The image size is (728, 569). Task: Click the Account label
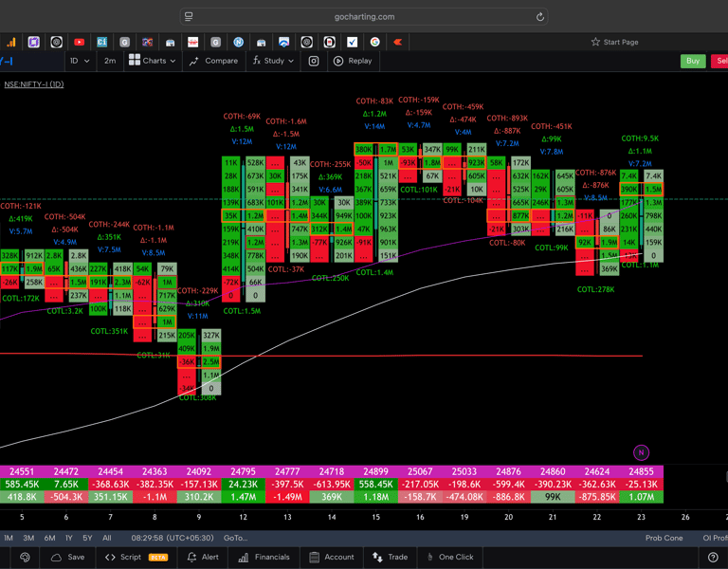coord(339,557)
